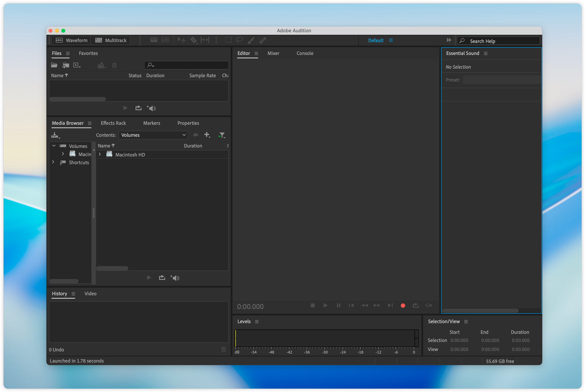Toggle Loop Preview in Media Browser
Screen dimensions: 585x392
pyautogui.click(x=162, y=278)
